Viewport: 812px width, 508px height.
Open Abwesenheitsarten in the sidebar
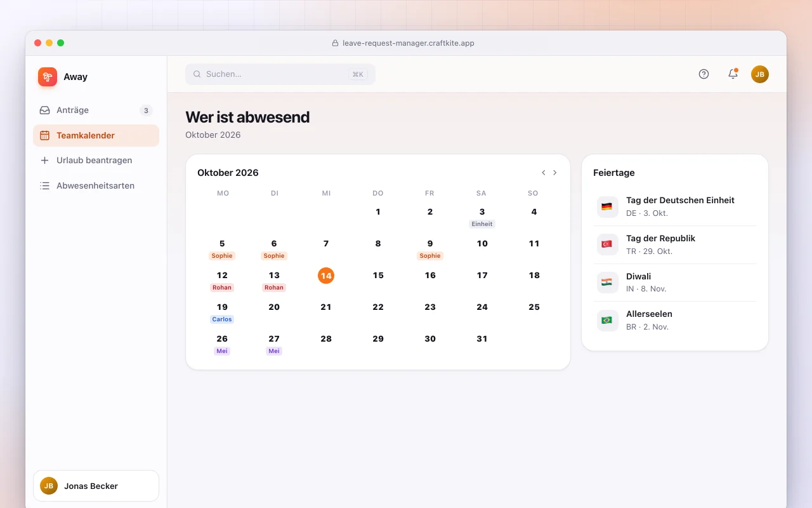[x=96, y=186]
